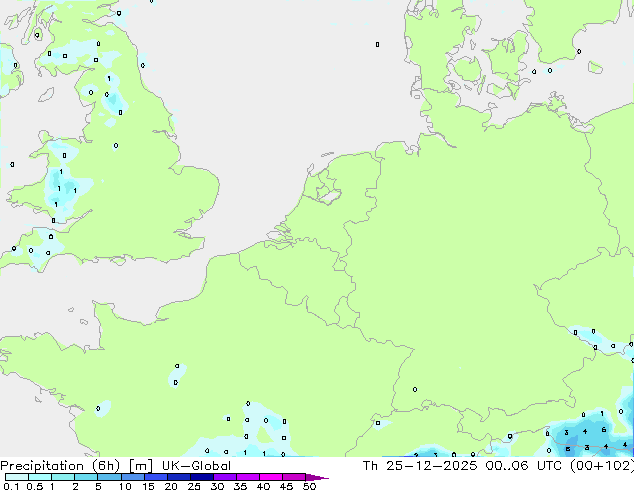Click the over-50 arrow tip of legend
The image size is (634, 490).
317,477
